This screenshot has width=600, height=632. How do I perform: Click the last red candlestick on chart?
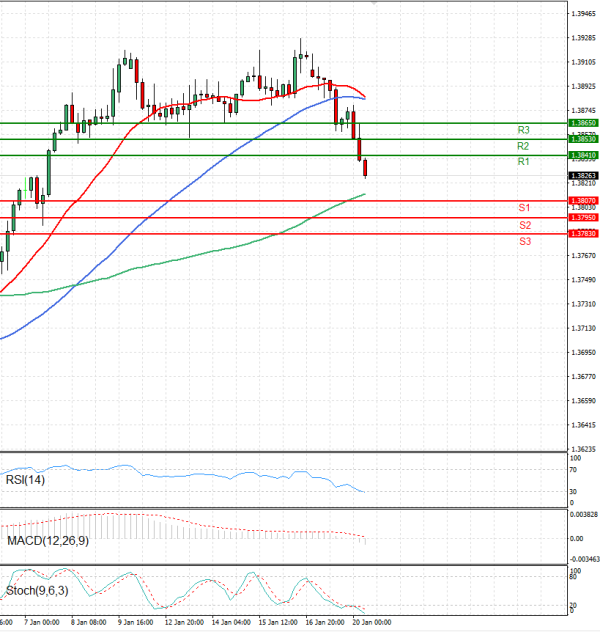point(365,168)
